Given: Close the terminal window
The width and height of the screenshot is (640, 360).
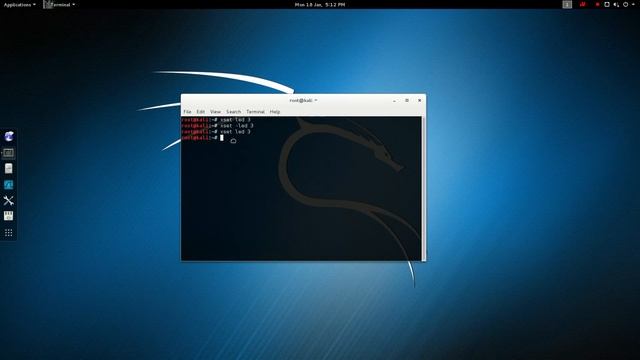Looking at the screenshot, I should (420, 100).
